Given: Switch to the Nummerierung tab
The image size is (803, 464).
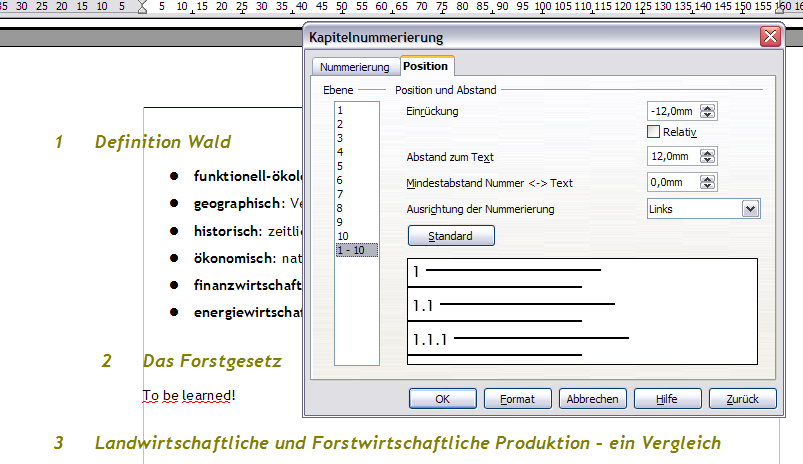Looking at the screenshot, I should click(x=354, y=67).
